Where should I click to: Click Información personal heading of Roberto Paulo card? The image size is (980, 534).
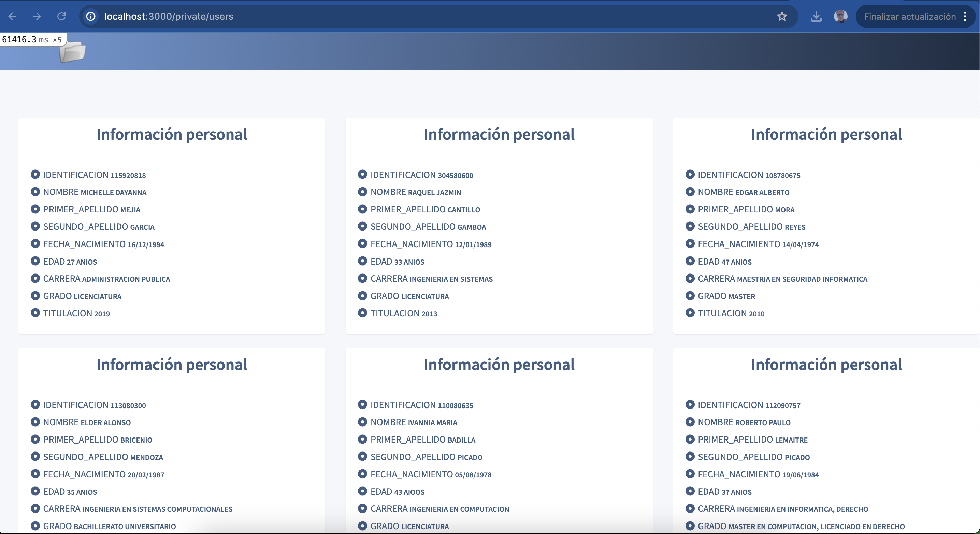(826, 365)
